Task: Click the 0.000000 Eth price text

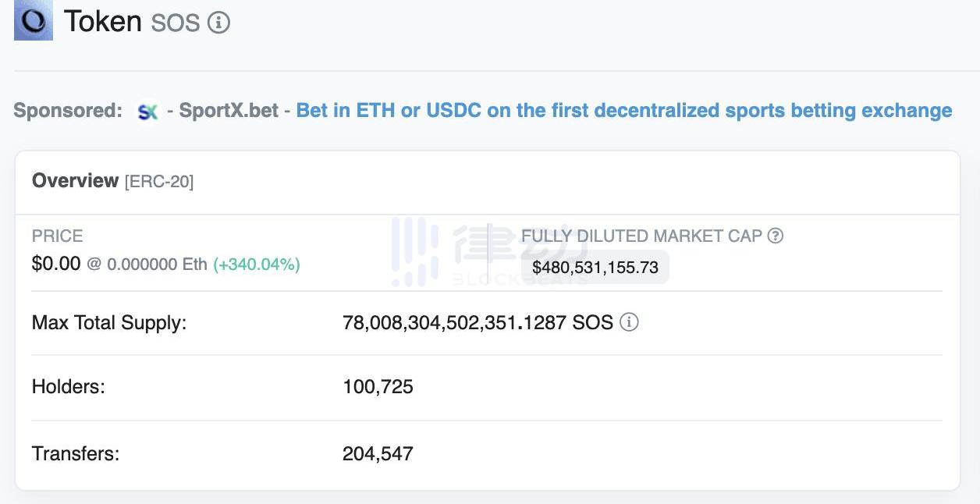Action: coord(156,264)
